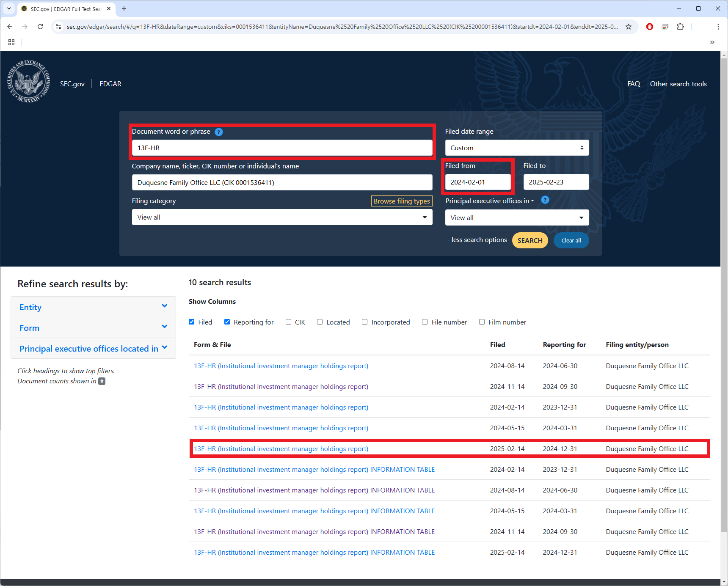Click Browse filing types button
The height and width of the screenshot is (586, 728).
402,201
